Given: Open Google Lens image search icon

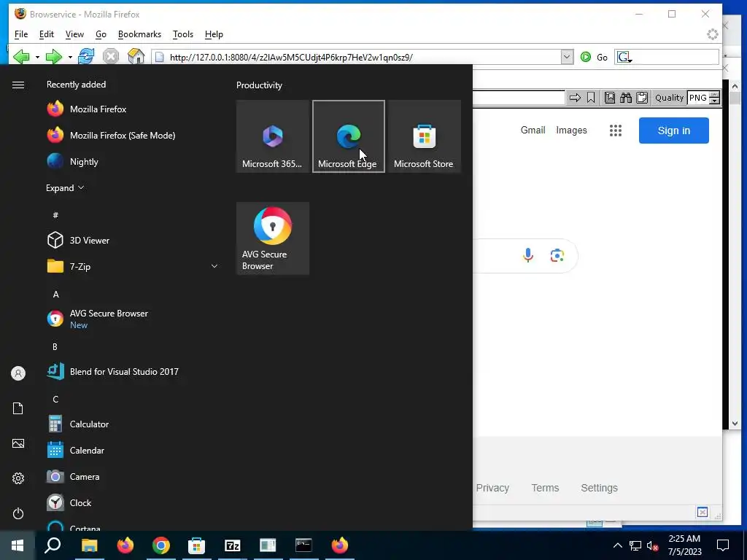Looking at the screenshot, I should pos(557,255).
